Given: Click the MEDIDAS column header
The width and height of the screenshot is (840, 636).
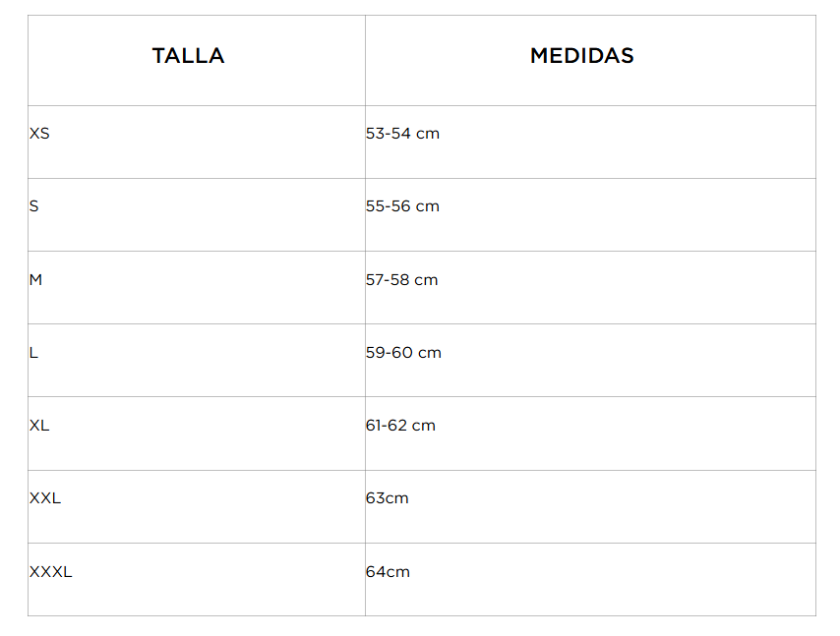Looking at the screenshot, I should (581, 56).
